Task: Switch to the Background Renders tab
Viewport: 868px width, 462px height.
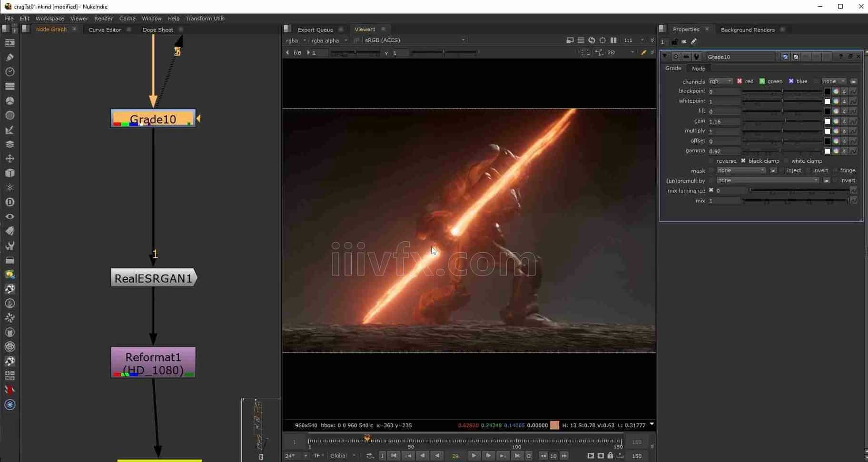Action: tap(748, 29)
